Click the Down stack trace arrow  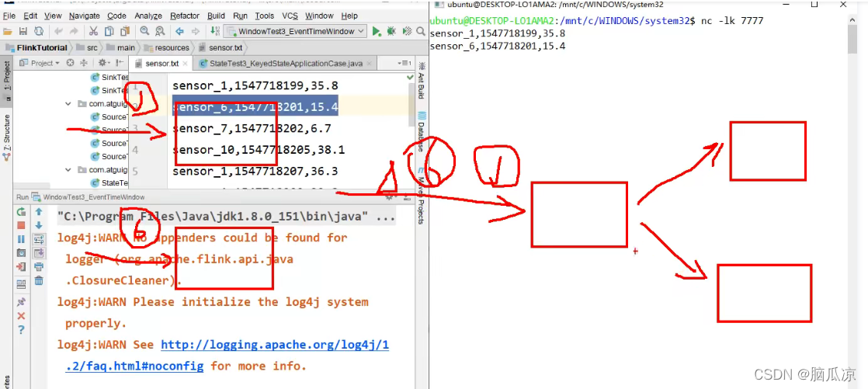point(39,225)
